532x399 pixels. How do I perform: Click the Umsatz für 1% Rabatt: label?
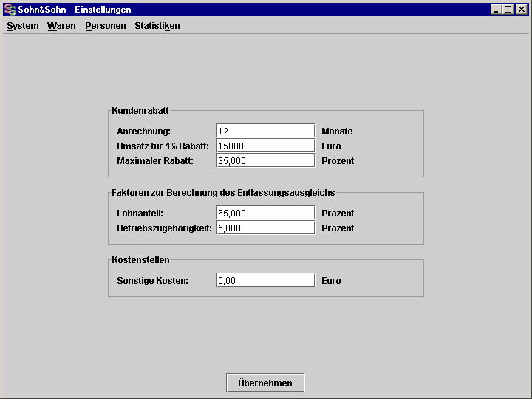coord(163,146)
